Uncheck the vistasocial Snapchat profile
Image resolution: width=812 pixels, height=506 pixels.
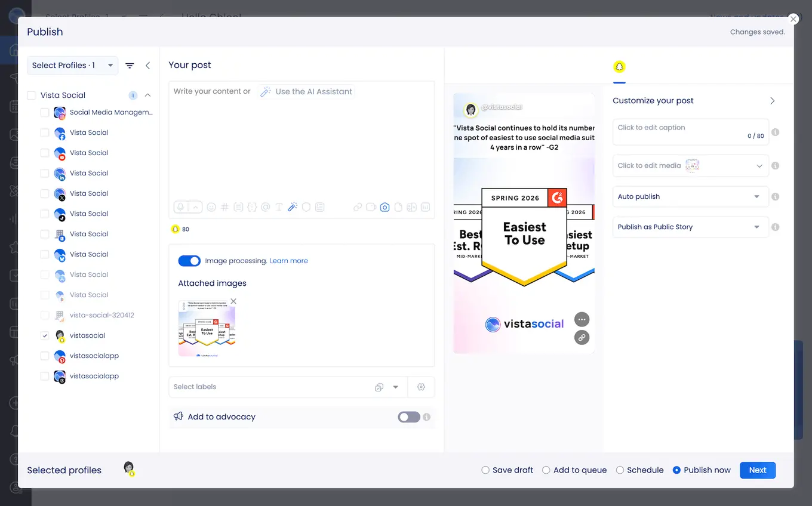[x=45, y=335]
